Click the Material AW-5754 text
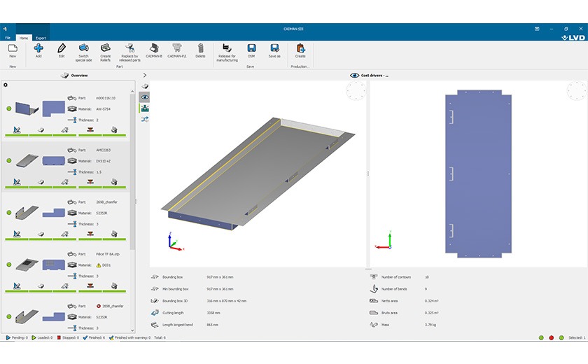Screen dimensions: 588x364 (x=104, y=109)
